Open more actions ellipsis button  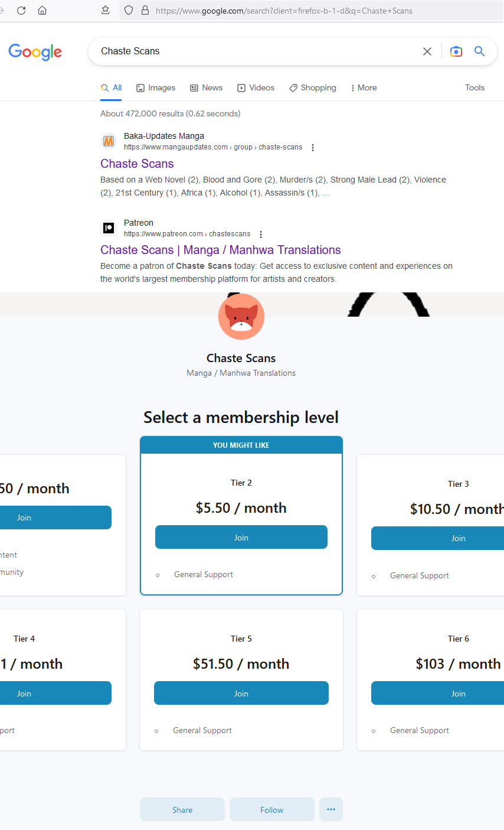point(330,809)
